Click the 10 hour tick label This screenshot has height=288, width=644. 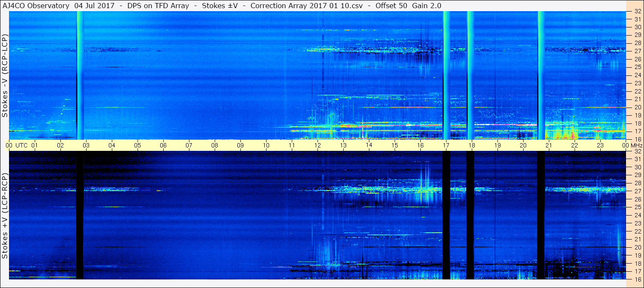click(266, 145)
